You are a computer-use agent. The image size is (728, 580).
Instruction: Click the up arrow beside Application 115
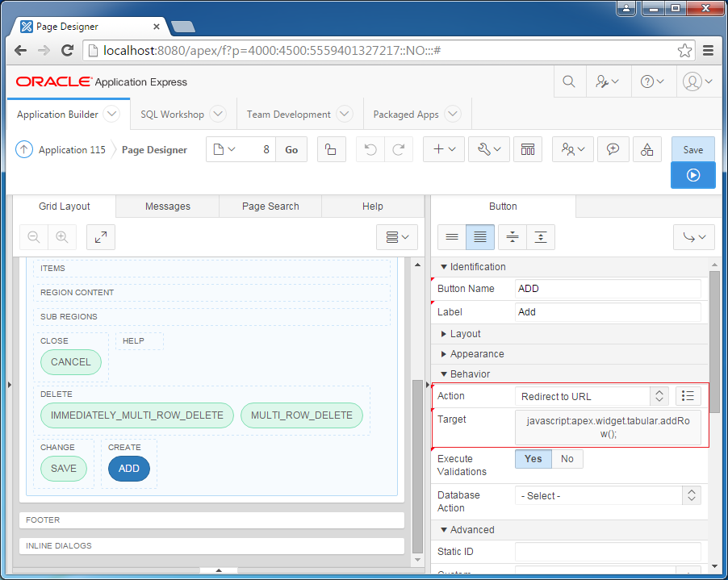pos(24,149)
